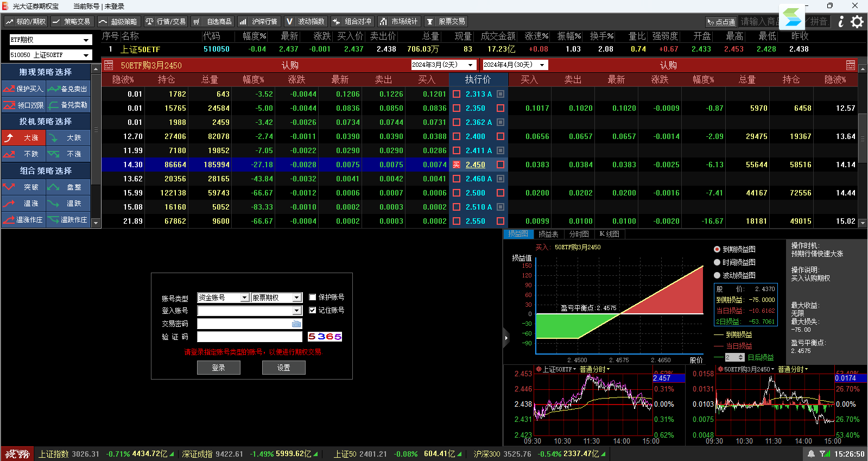This screenshot has width=868, height=461.
Task: Open the 策略交易 toolbar item
Action: click(72, 22)
